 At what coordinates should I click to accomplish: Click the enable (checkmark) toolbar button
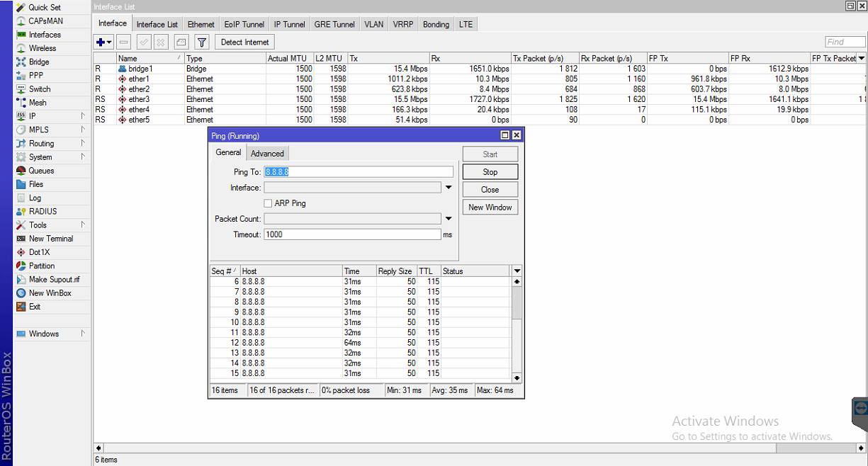(143, 42)
